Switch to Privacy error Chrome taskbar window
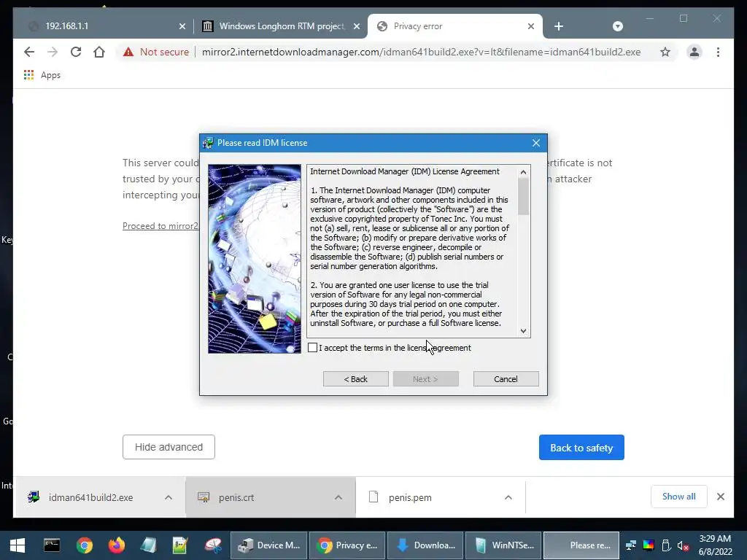This screenshot has width=747, height=560. pos(348,545)
